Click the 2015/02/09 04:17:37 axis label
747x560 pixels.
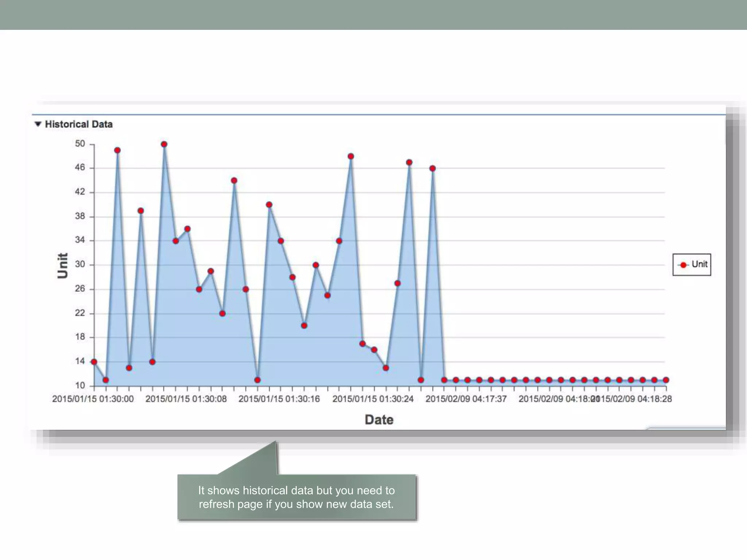click(x=466, y=399)
